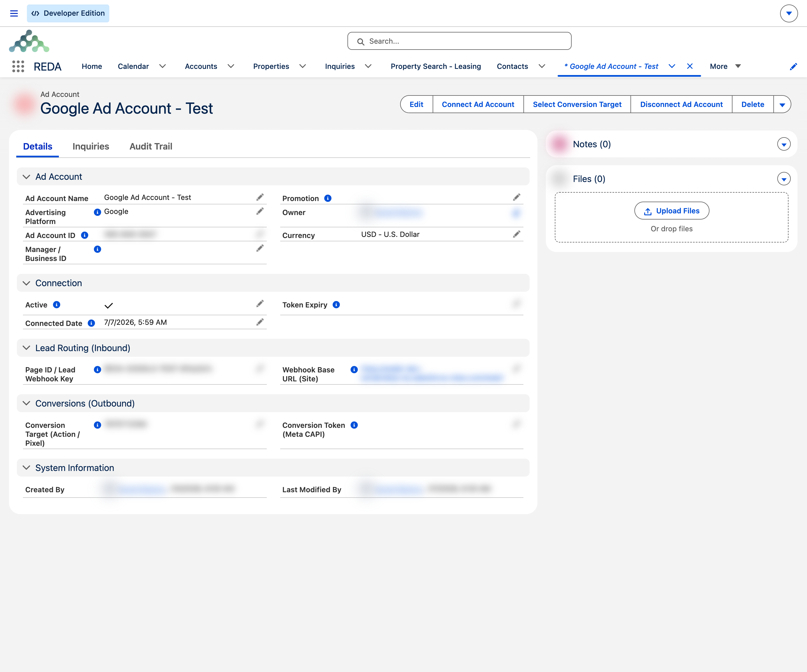Screen dimensions: 807x672
Task: Open more actions dropdown beside Delete
Action: tap(782, 104)
